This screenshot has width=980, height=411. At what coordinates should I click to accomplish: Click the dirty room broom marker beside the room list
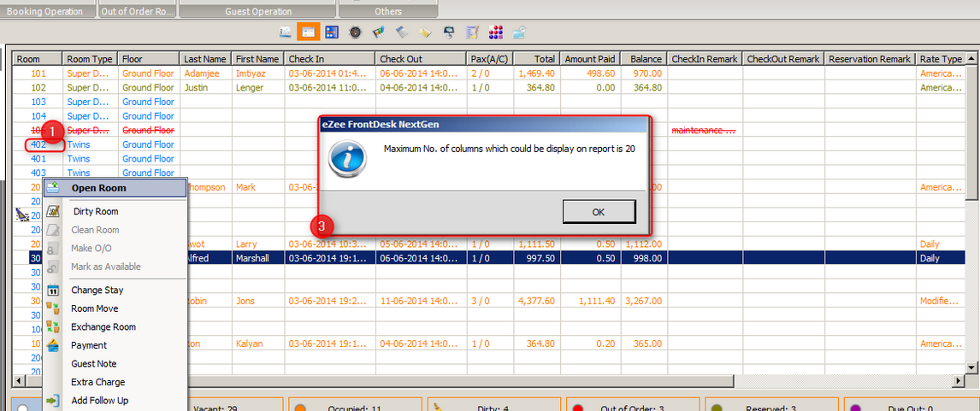tap(22, 215)
